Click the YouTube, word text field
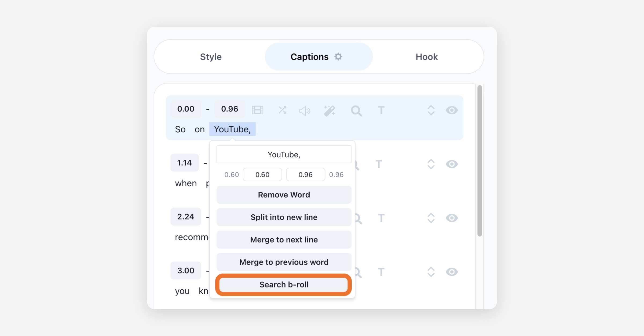 284,154
